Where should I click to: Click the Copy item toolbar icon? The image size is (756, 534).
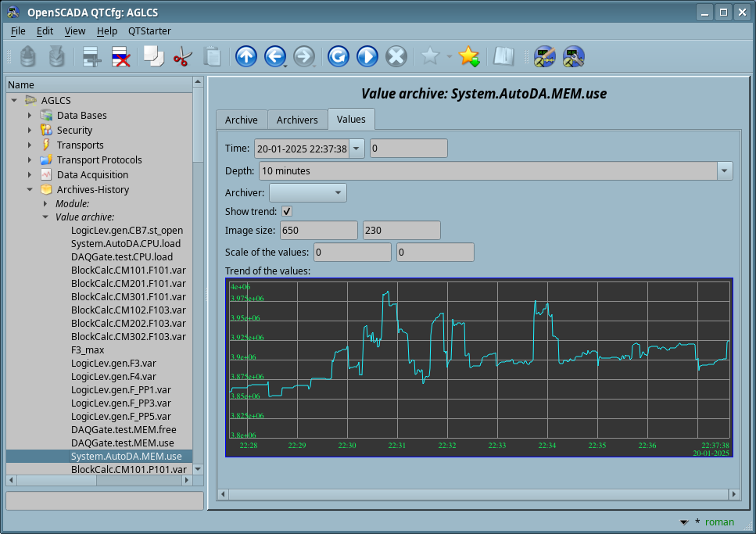coord(153,56)
